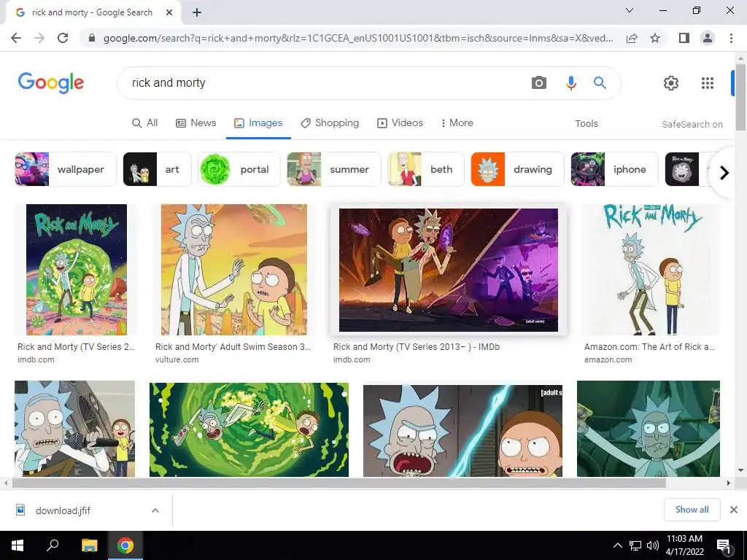Search by image using the camera icon
747x560 pixels.
(539, 83)
